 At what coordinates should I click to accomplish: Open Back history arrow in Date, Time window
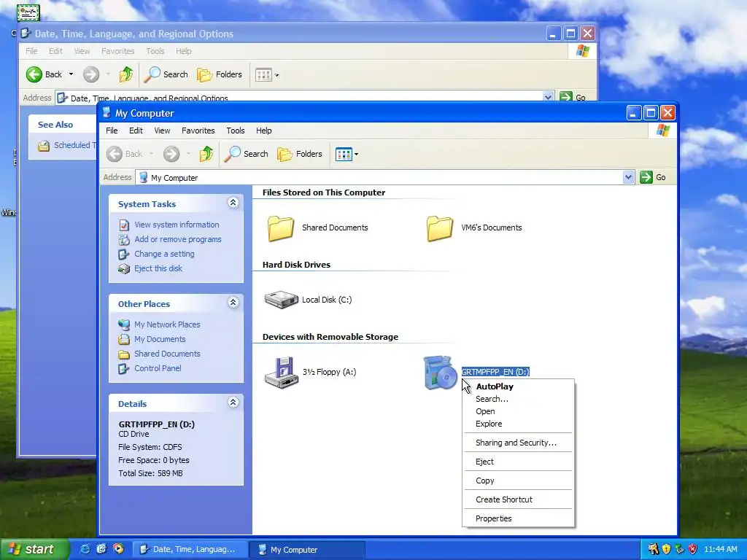coord(71,74)
